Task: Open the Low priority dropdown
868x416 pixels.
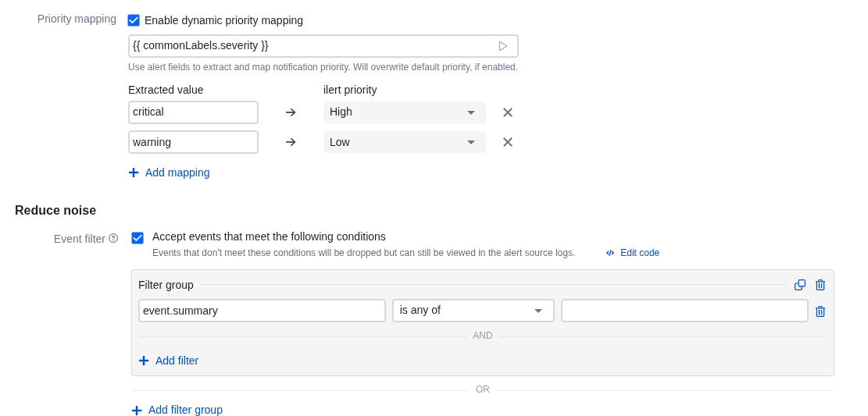Action: click(404, 142)
